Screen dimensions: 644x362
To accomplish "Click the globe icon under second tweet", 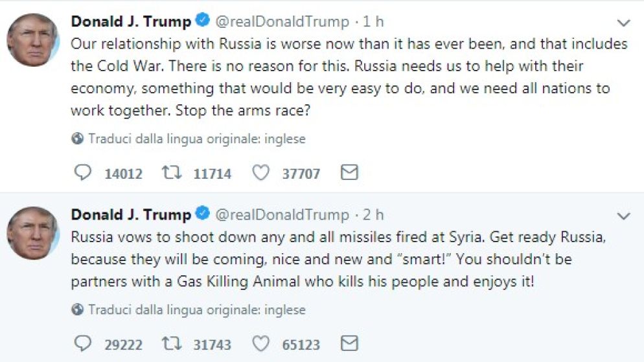I will tap(78, 310).
